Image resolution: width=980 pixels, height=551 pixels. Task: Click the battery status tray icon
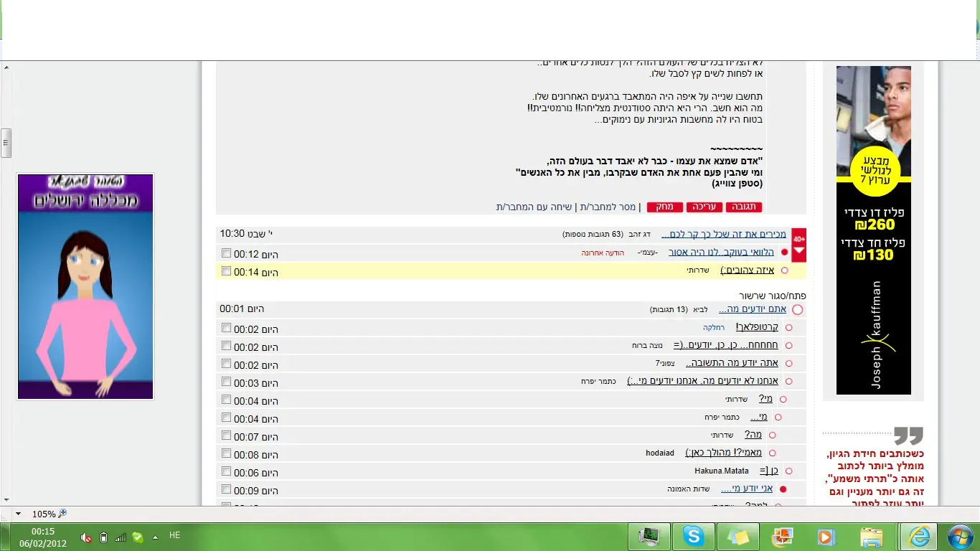click(x=103, y=537)
